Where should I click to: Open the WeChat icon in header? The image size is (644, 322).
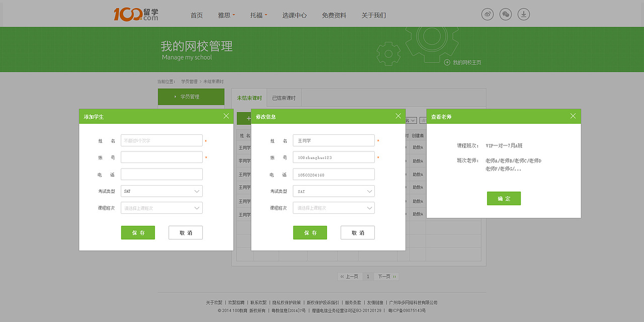point(506,14)
